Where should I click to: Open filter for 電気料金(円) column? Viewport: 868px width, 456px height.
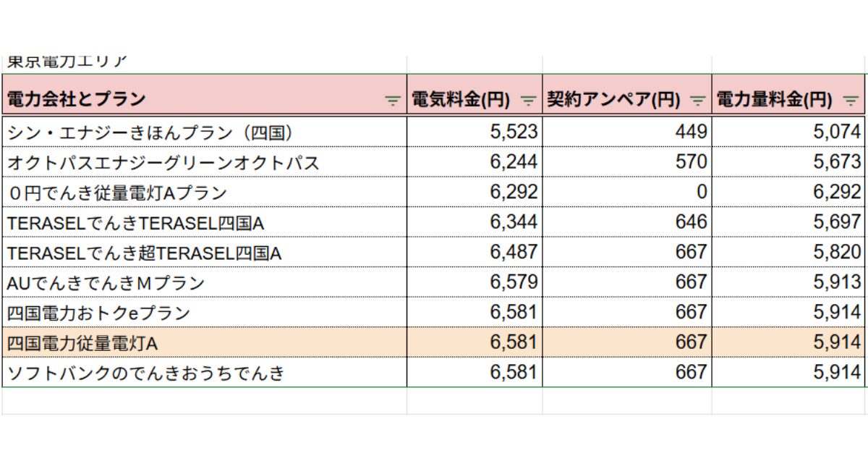(x=529, y=101)
